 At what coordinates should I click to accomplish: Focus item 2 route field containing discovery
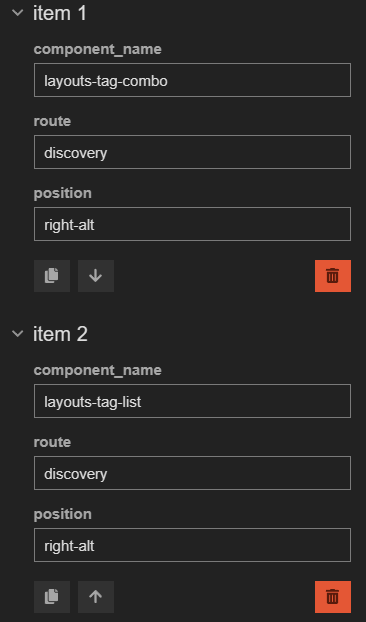[192, 473]
